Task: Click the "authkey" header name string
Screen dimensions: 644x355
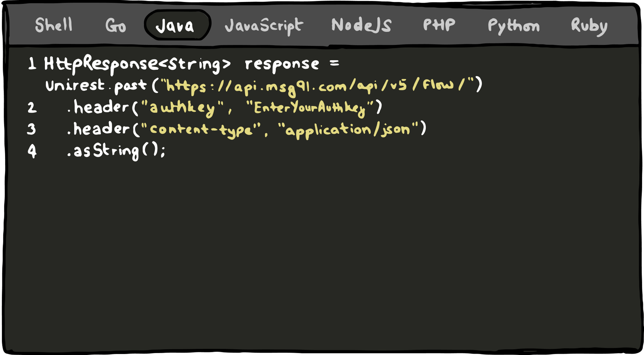Action: (x=182, y=108)
